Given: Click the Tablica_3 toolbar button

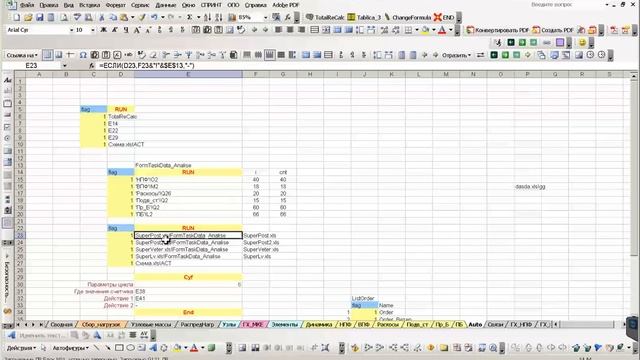Looking at the screenshot, I should [364, 18].
